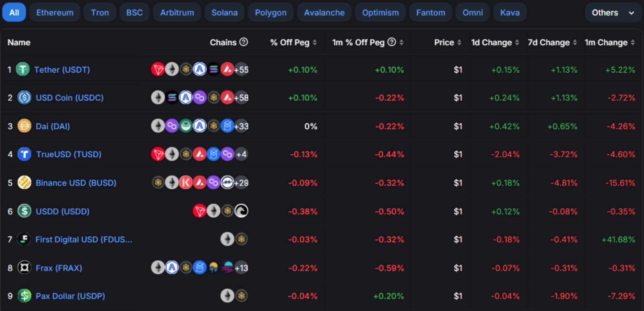Click the Tether (USDT) coin logo

(23, 70)
